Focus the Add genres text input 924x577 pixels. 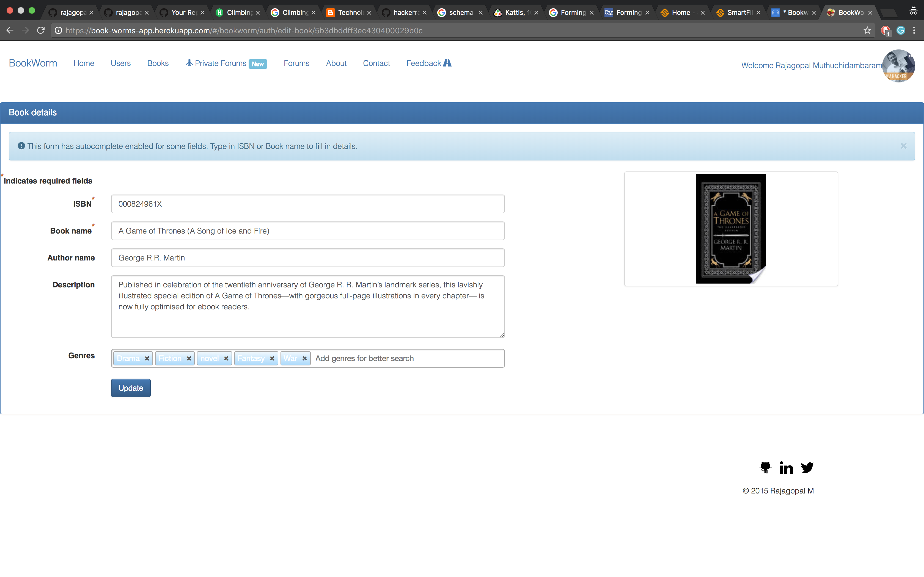coord(407,358)
